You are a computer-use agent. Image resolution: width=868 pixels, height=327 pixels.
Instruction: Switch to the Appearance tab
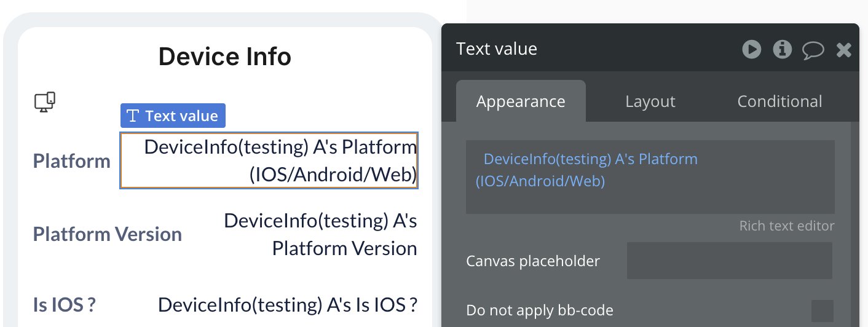(521, 101)
